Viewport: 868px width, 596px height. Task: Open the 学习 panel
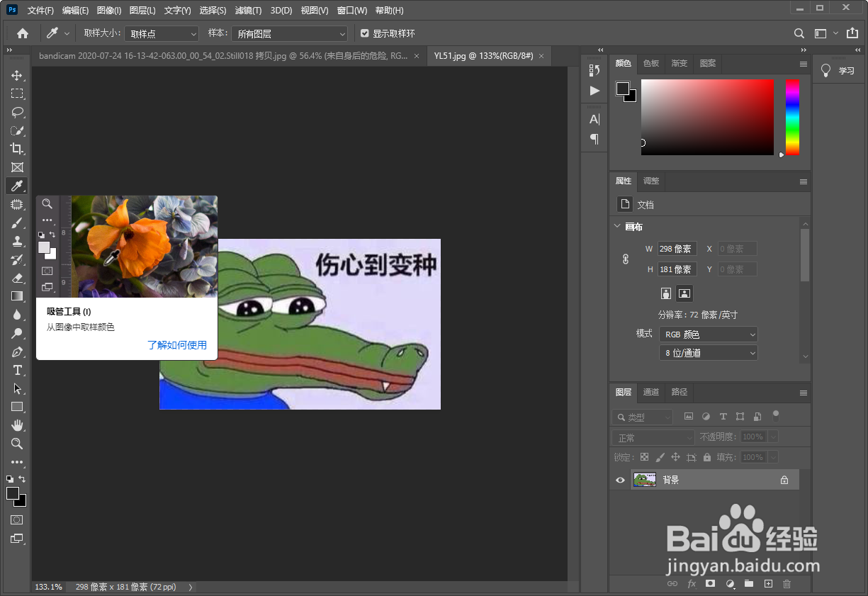[838, 71]
